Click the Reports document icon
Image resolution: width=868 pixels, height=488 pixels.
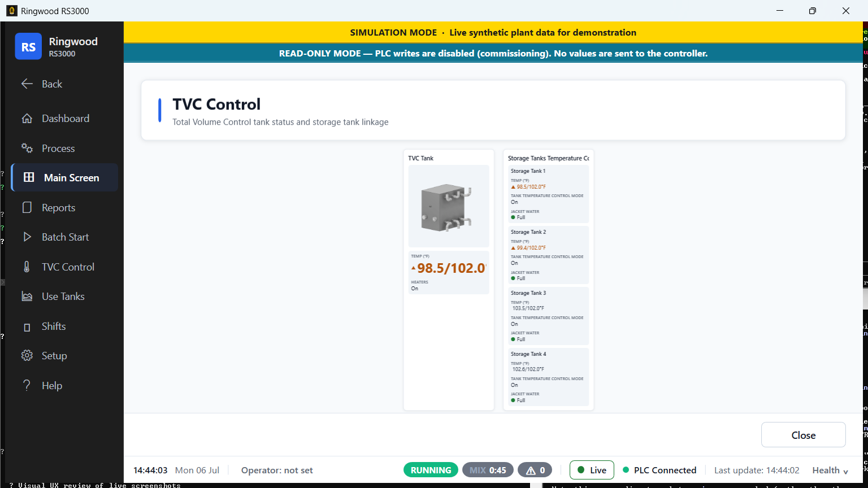point(27,207)
